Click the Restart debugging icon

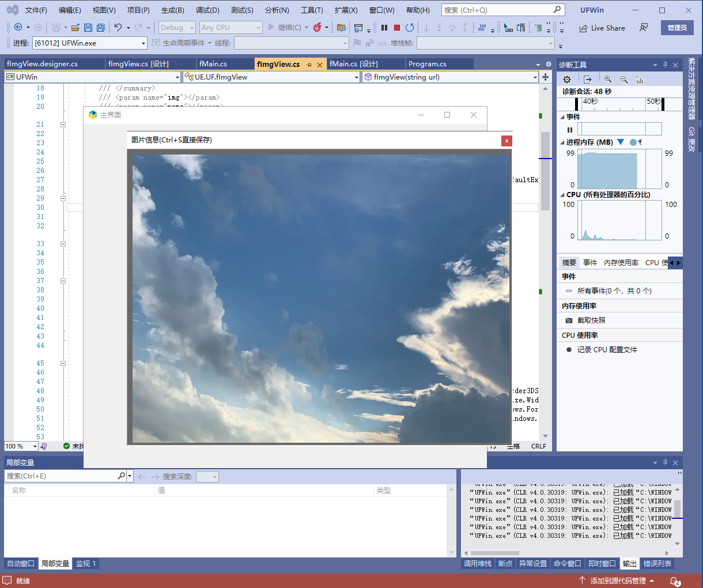pos(410,28)
